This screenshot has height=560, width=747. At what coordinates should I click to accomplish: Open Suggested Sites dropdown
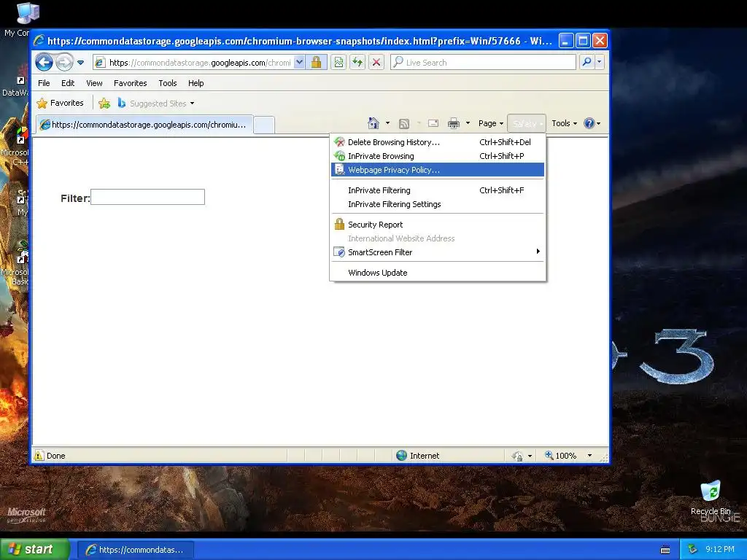point(156,104)
